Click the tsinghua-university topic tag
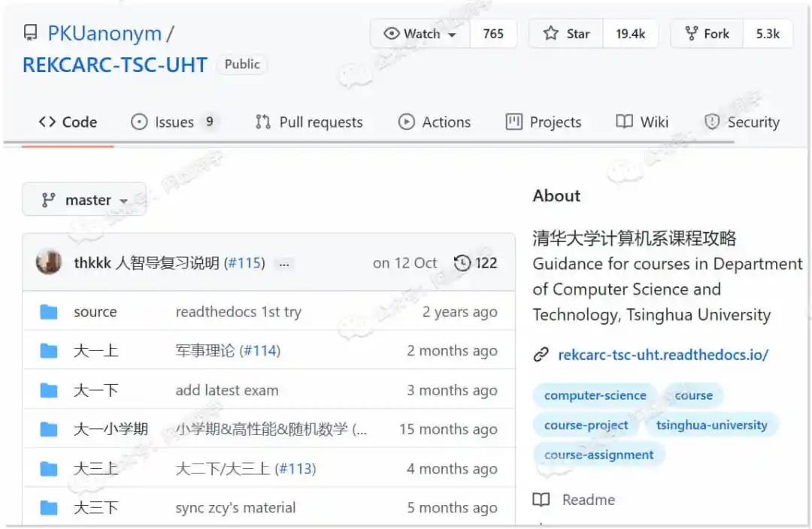This screenshot has width=812, height=529. pos(711,425)
